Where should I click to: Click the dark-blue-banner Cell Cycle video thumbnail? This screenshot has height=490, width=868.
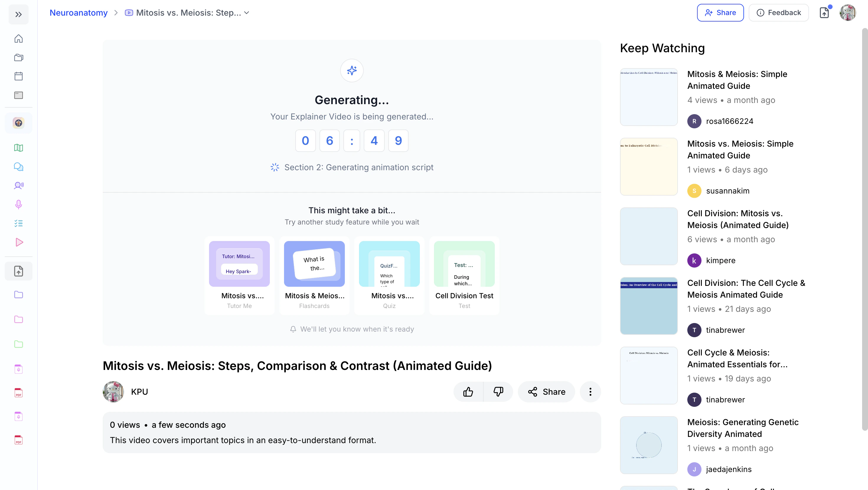click(x=649, y=306)
